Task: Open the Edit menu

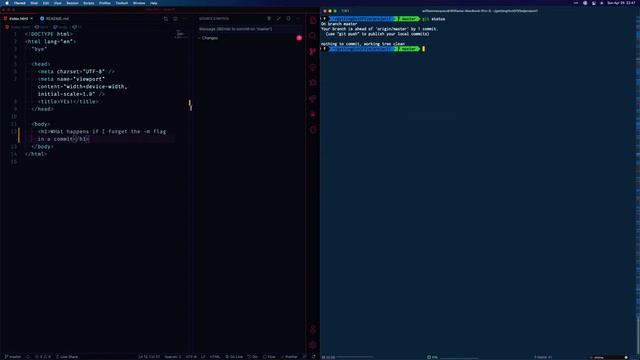Action: coord(46,3)
